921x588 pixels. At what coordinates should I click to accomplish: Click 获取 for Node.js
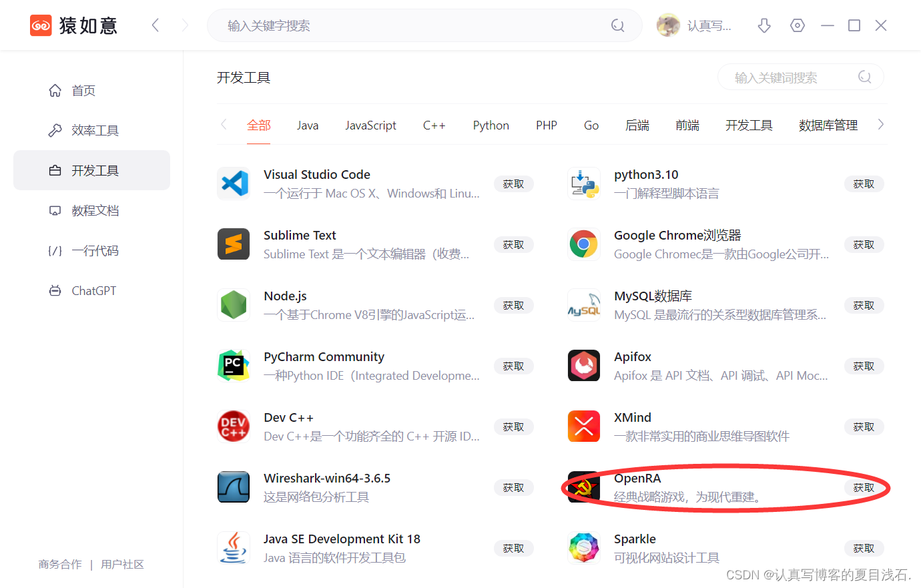pos(514,305)
